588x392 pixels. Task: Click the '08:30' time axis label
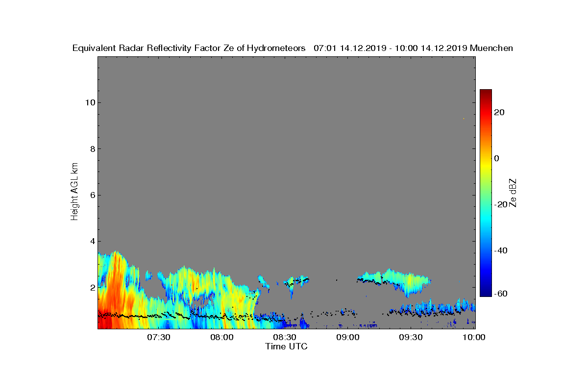pos(285,337)
